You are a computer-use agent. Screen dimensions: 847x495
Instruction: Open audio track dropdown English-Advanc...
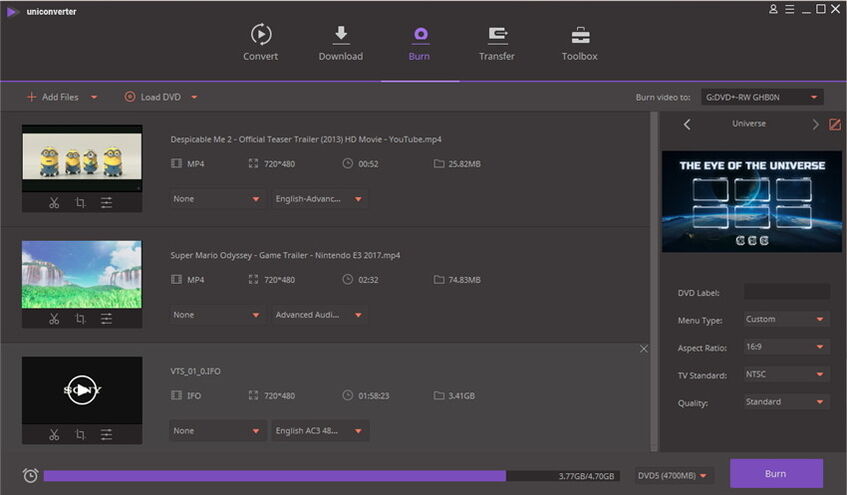(319, 199)
